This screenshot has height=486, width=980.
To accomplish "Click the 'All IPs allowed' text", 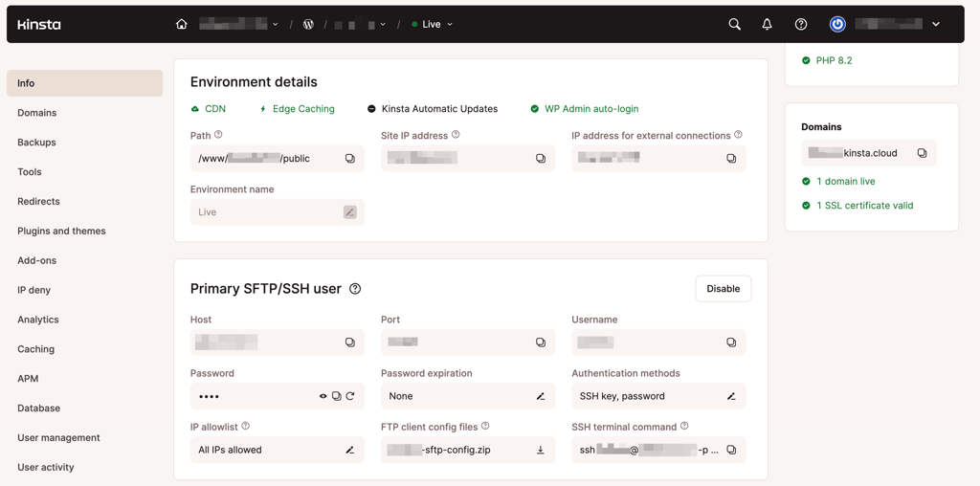I will (230, 450).
